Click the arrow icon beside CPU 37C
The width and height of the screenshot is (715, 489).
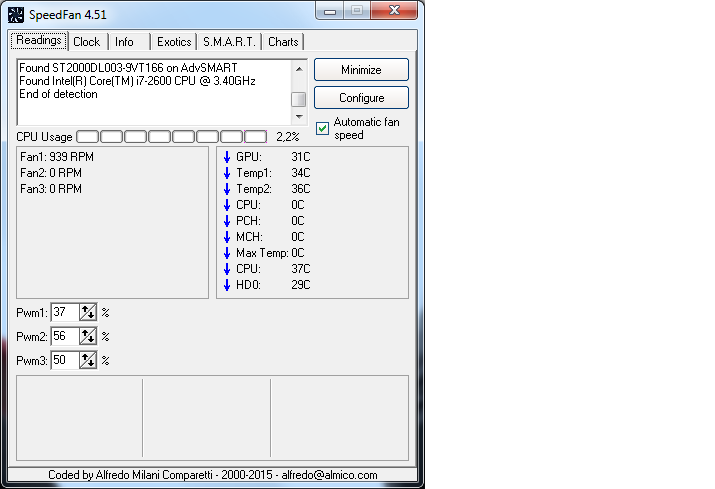pos(227,269)
